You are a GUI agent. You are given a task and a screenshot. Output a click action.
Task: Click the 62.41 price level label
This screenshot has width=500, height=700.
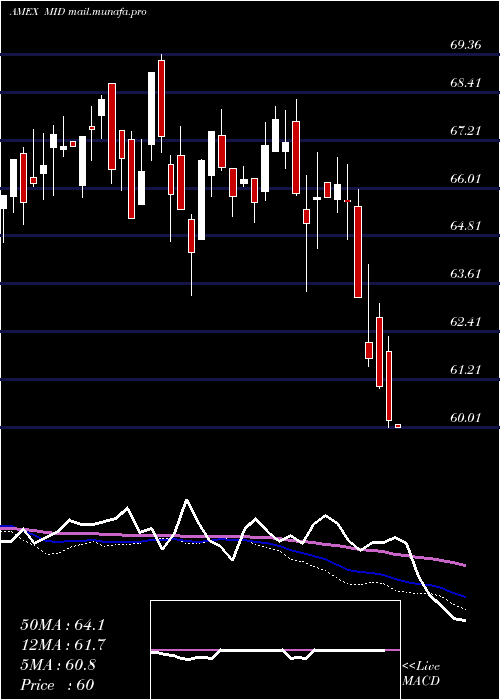pyautogui.click(x=466, y=321)
